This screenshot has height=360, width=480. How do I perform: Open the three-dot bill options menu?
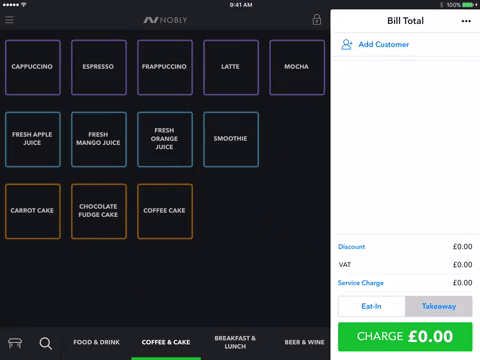pyautogui.click(x=466, y=21)
